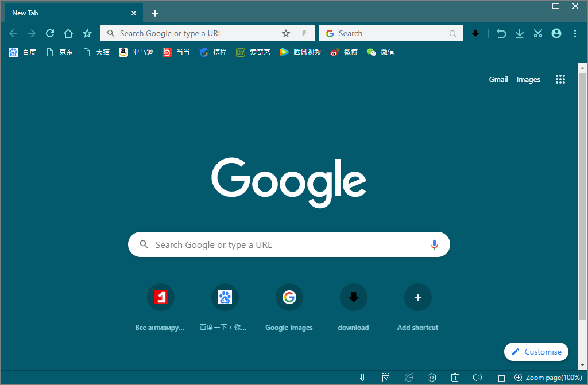Click the magnifier icon in address bar
The height and width of the screenshot is (385, 588).
pos(111,33)
